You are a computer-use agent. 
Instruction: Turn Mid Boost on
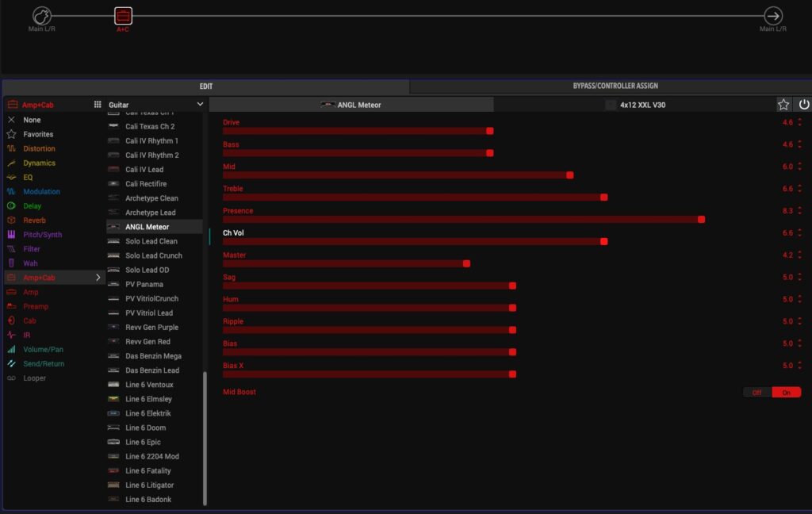786,393
